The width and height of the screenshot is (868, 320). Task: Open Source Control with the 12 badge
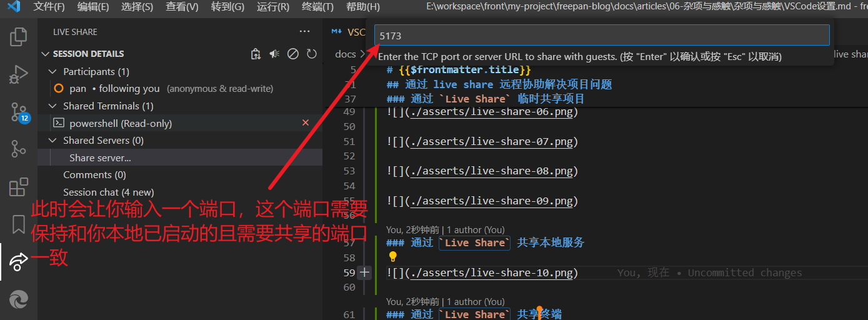tap(18, 112)
